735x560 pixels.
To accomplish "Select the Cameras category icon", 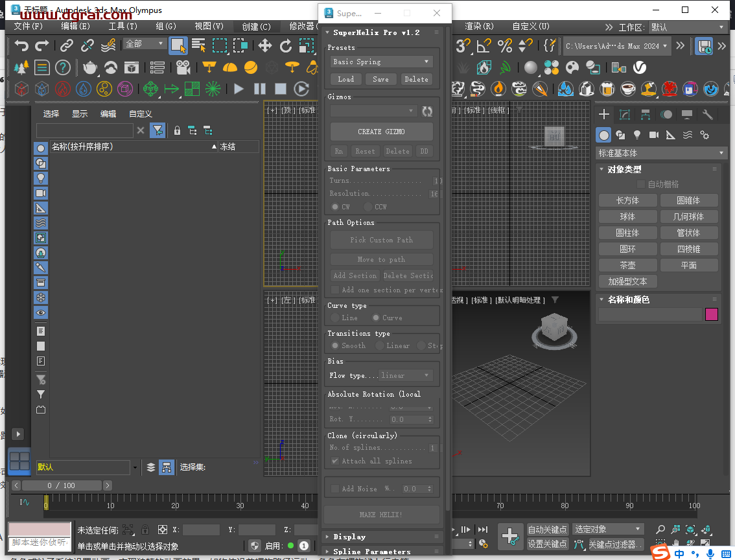I will point(654,135).
